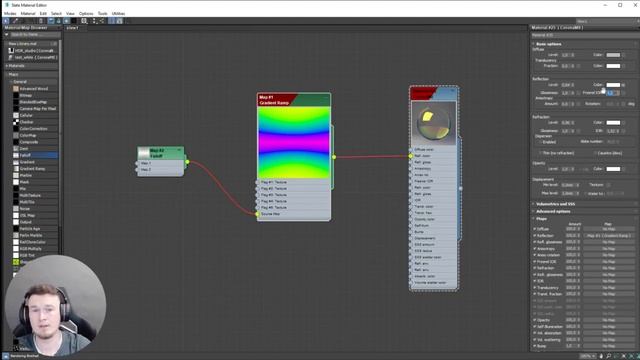Enable the Dispersion Enabled checkbox
The width and height of the screenshot is (640, 360).
(x=540, y=142)
